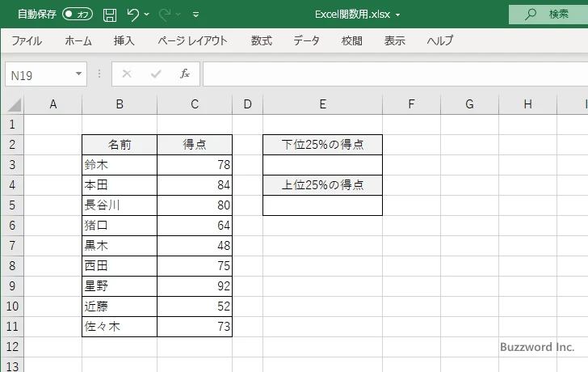
Task: Select column G header
Action: [469, 104]
